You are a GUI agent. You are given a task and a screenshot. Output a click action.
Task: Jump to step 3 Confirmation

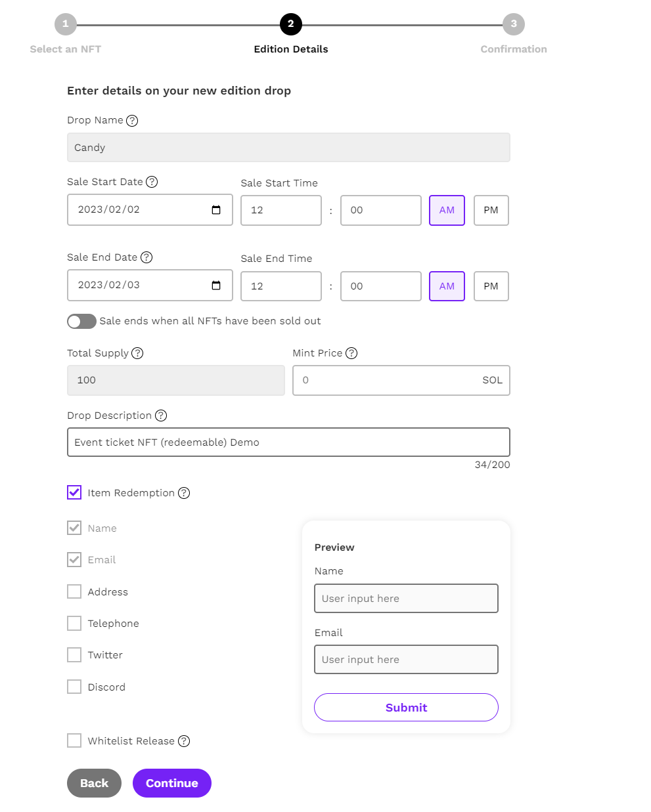(513, 24)
